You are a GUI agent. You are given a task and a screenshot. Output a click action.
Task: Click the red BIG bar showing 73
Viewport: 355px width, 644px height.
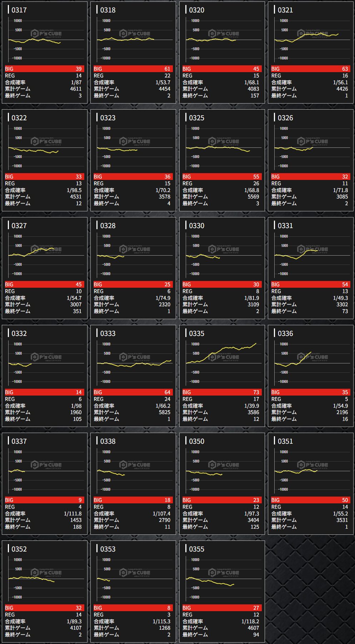click(x=222, y=392)
